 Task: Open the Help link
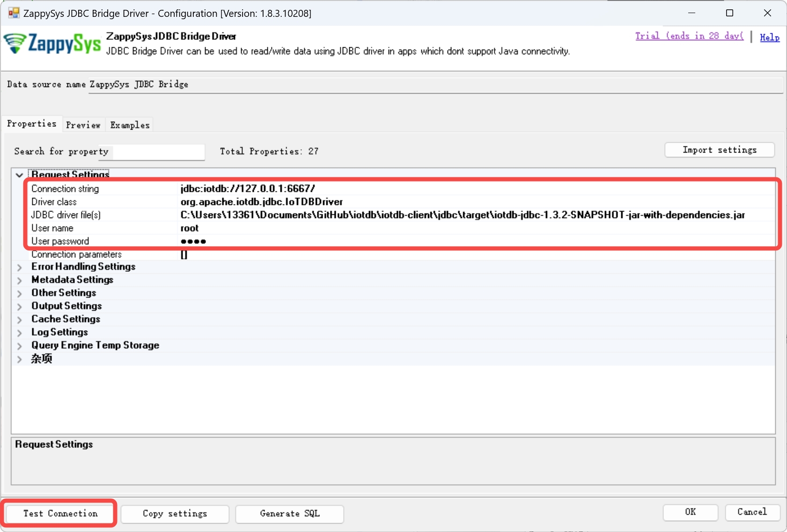[x=769, y=37]
